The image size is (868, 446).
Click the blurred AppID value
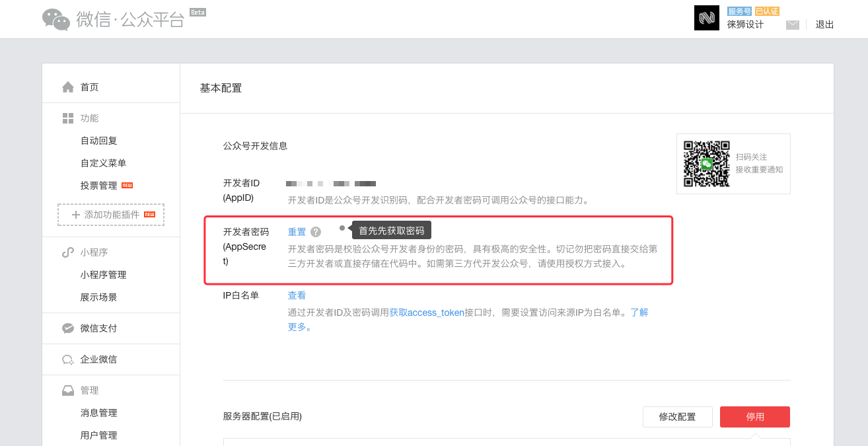click(331, 183)
